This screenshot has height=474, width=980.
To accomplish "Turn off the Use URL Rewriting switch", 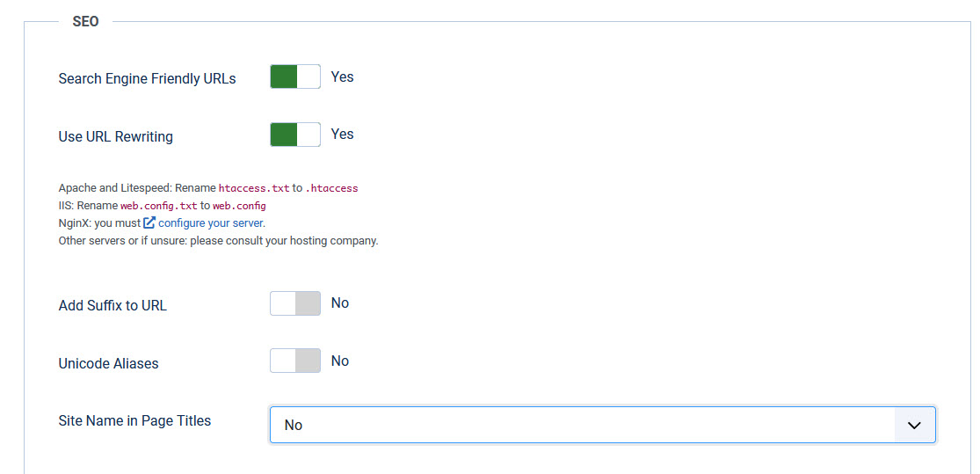I will pyautogui.click(x=295, y=135).
